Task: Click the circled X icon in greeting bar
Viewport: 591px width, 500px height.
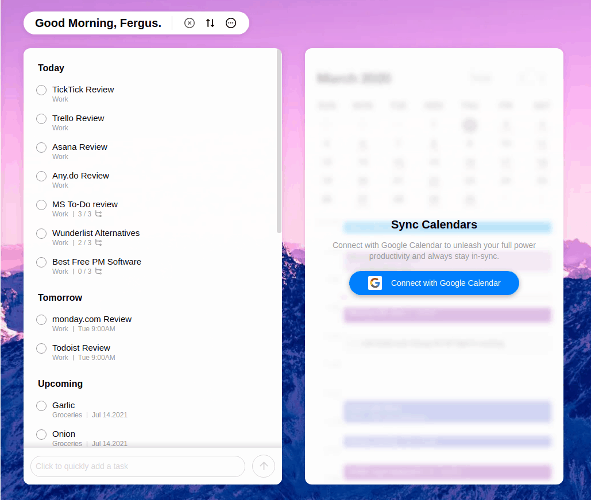Action: pyautogui.click(x=189, y=23)
